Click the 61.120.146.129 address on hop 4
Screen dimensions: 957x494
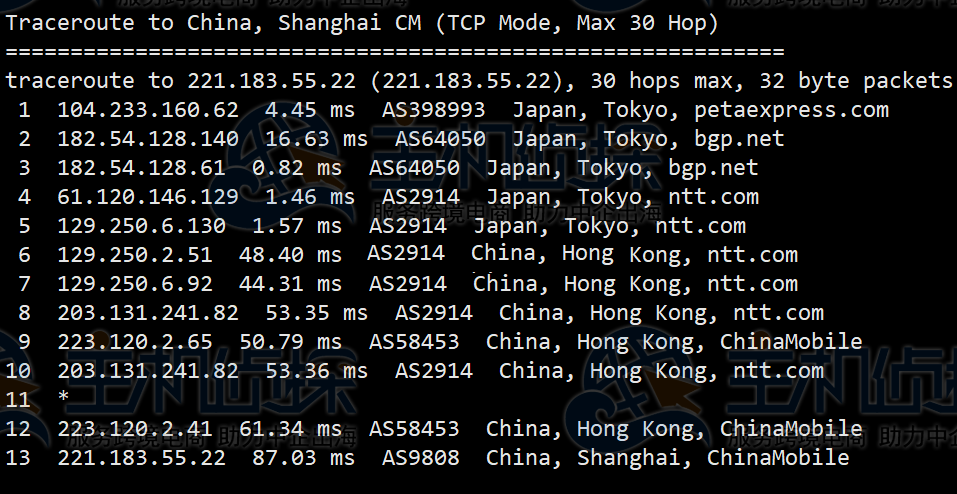coord(148,197)
